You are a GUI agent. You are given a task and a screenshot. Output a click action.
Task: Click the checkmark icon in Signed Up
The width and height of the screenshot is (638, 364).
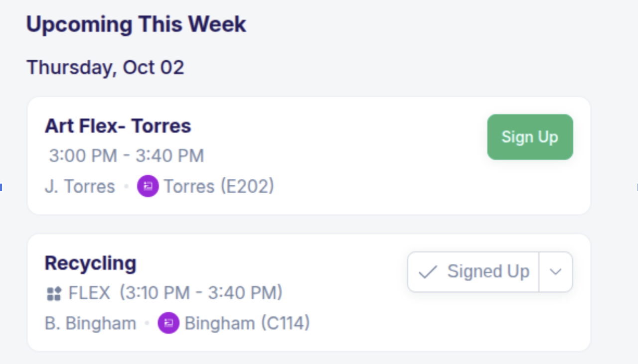click(x=428, y=272)
